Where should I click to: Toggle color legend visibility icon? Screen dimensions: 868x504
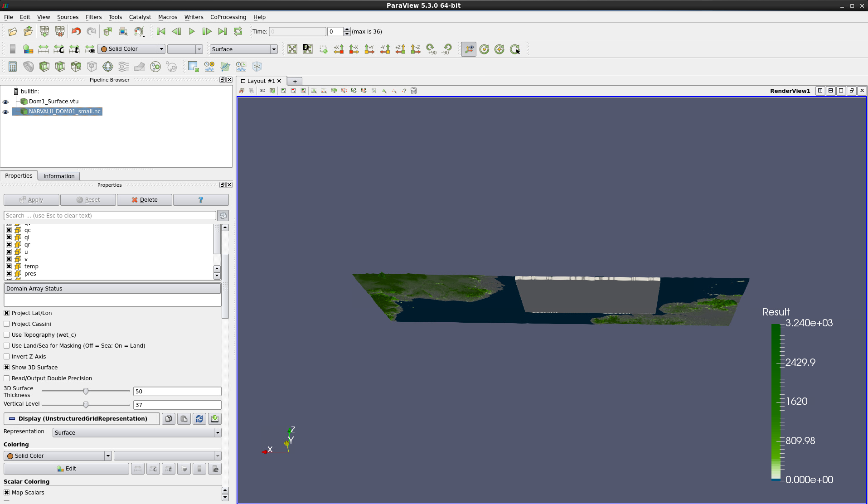click(13, 49)
